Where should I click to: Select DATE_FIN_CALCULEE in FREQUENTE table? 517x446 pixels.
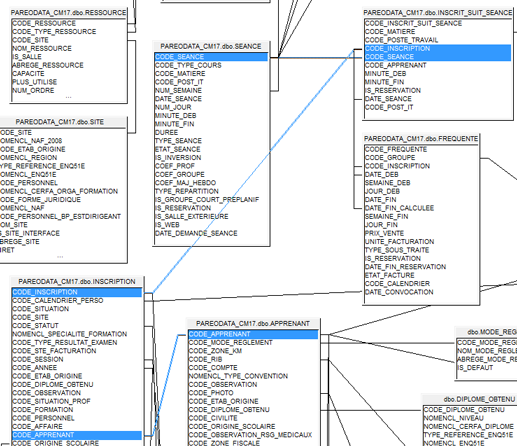pyautogui.click(x=400, y=208)
